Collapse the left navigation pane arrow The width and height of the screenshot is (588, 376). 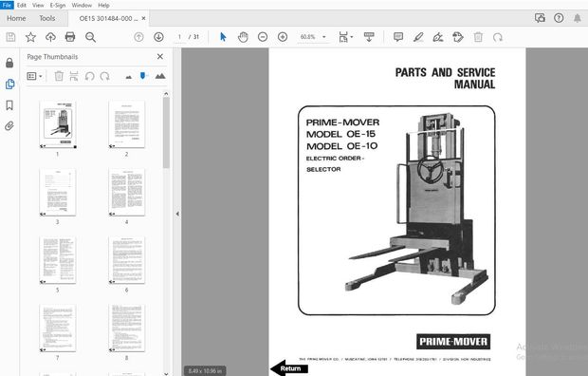point(177,214)
